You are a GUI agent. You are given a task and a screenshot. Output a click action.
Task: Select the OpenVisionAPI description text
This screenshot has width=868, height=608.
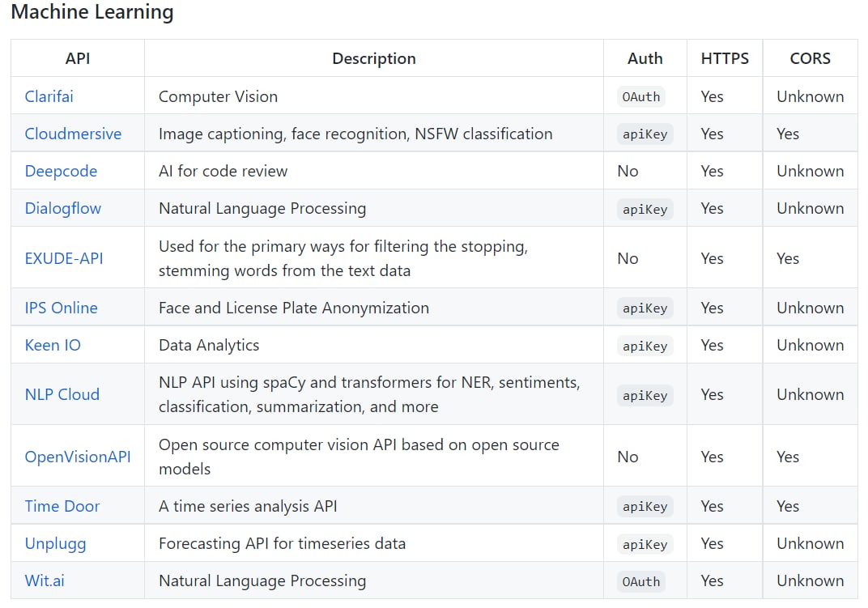pyautogui.click(x=359, y=457)
